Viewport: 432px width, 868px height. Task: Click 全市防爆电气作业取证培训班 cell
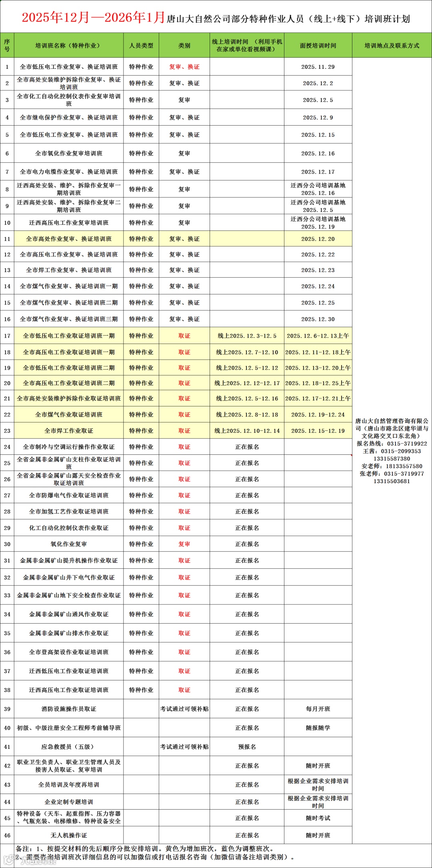[x=69, y=495]
